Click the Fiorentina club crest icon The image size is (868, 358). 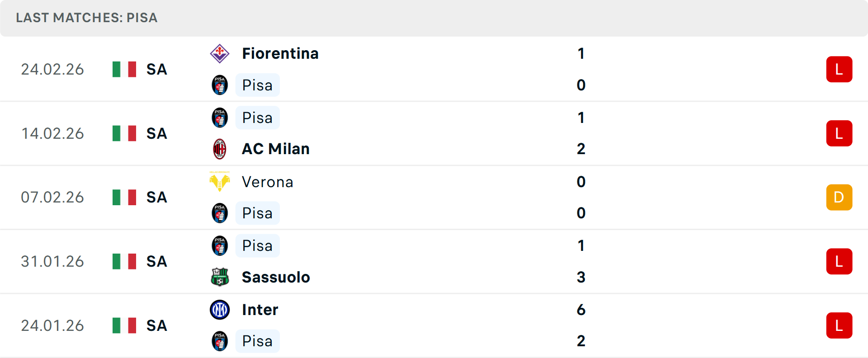coord(220,53)
